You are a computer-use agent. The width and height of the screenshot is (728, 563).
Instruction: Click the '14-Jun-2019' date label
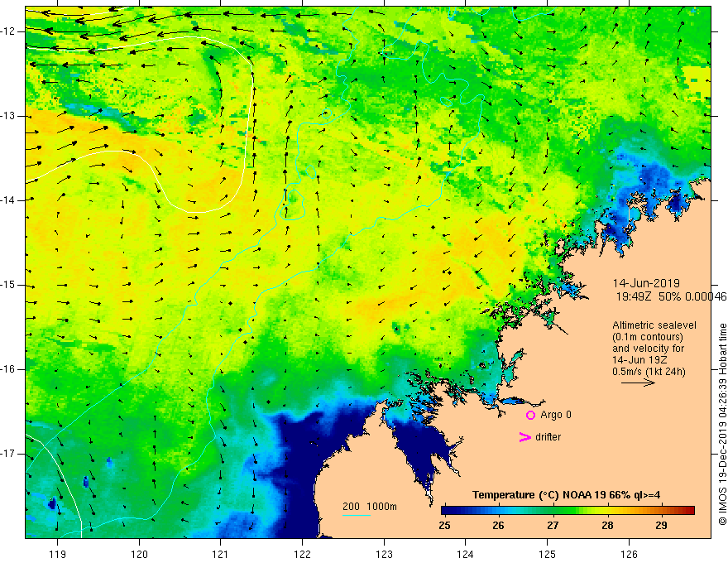(646, 283)
